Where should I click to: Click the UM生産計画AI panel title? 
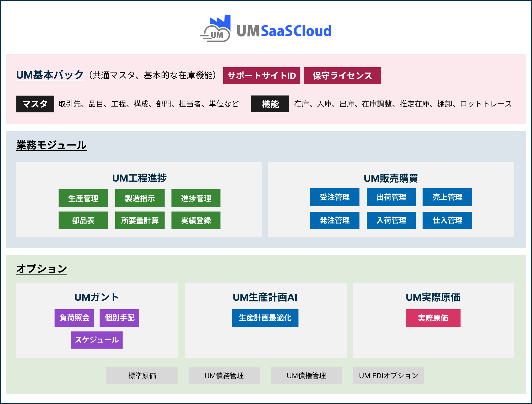(265, 297)
